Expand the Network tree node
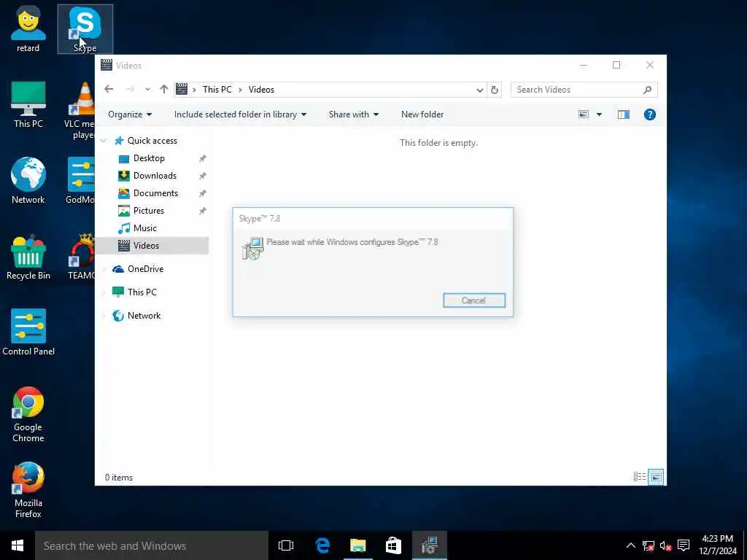Screen dimensions: 747x560 click(x=104, y=316)
